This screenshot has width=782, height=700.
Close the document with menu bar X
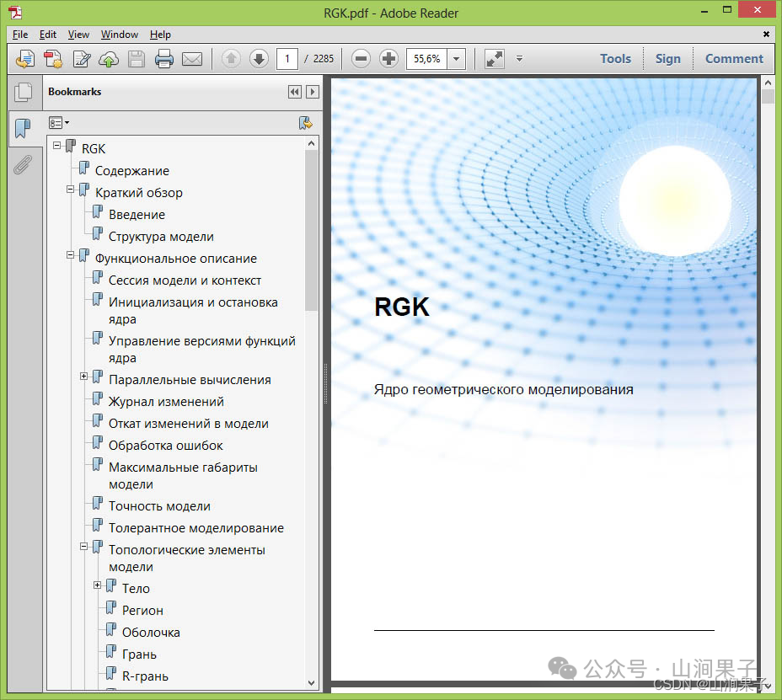[x=766, y=34]
